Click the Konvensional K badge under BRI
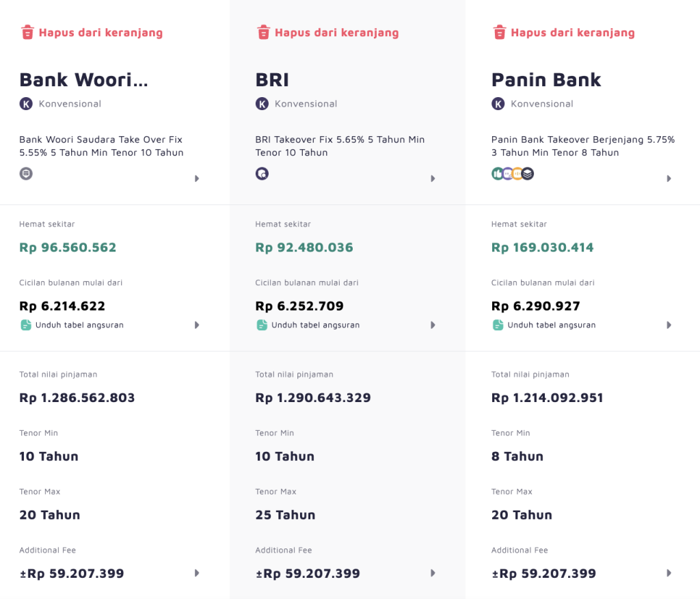Screen dimensions: 700x599 coord(262,104)
